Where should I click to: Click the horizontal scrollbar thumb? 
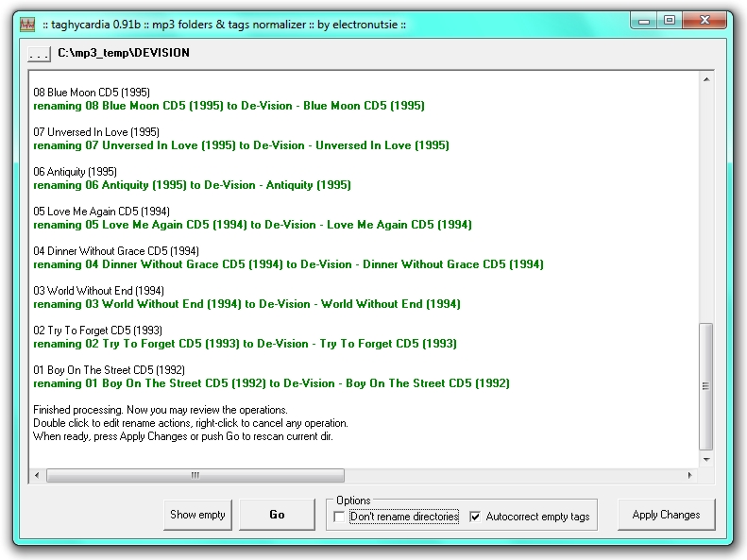pos(195,475)
